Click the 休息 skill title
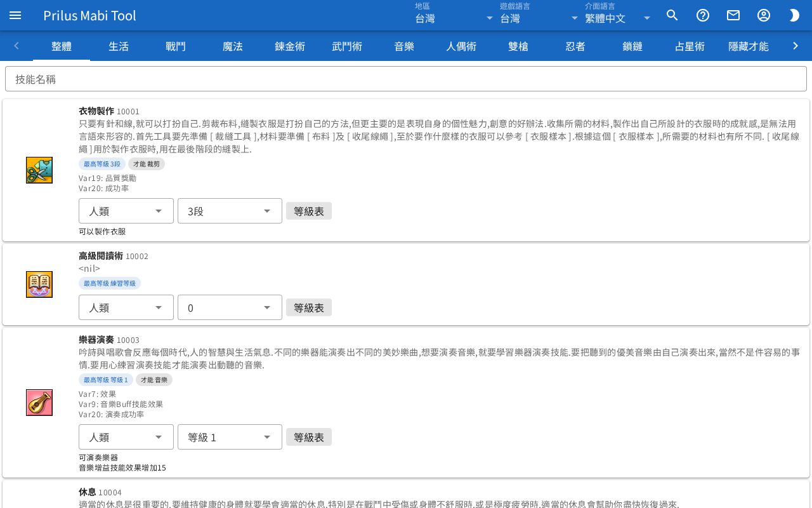 [88, 491]
